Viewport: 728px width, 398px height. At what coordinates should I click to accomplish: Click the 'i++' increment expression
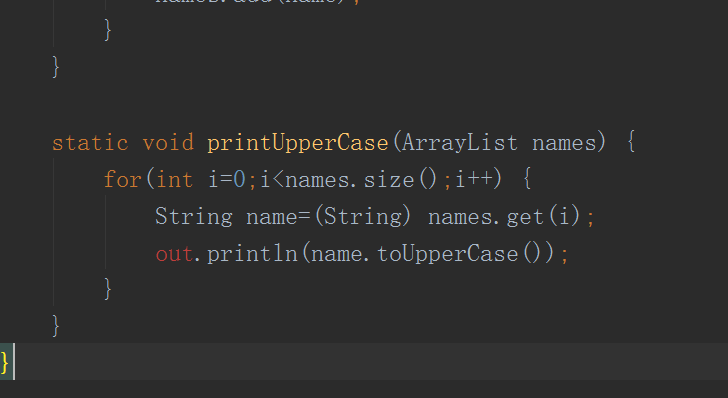[474, 179]
